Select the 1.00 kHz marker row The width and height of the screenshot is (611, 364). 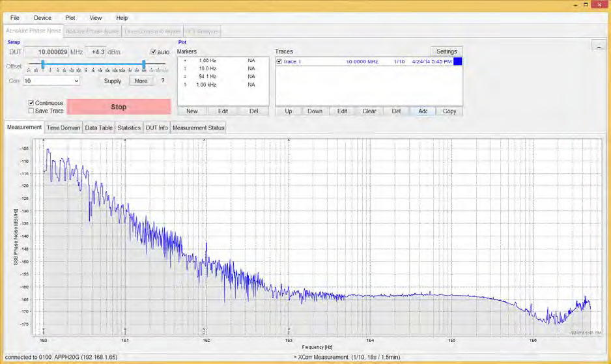[223, 85]
